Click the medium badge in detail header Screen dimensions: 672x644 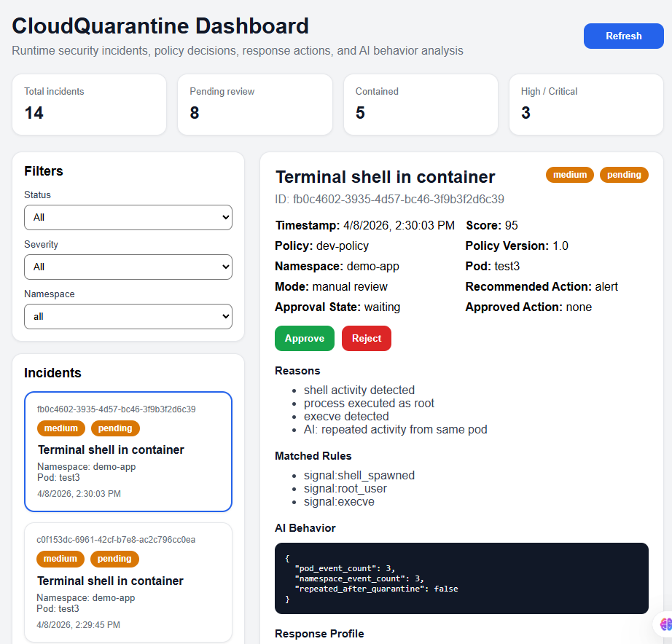point(570,175)
